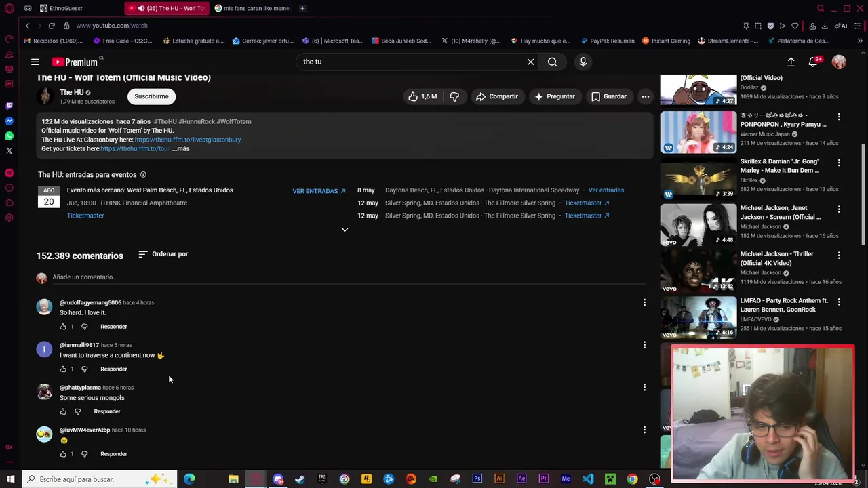Screen dimensions: 868x488
Task: Dislike @ianmalli9817's comment
Action: (x=85, y=369)
